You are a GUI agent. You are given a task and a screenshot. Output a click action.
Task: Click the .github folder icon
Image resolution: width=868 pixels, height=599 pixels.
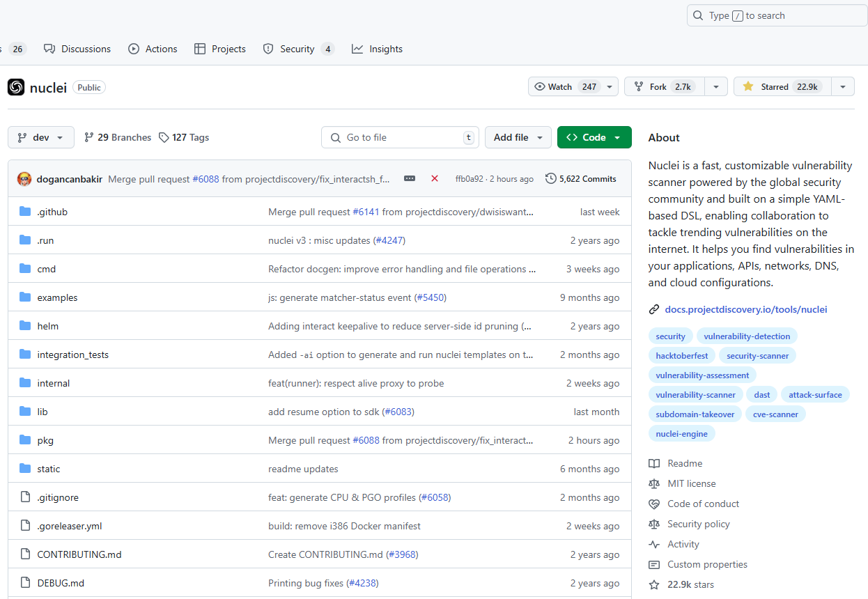[26, 212]
